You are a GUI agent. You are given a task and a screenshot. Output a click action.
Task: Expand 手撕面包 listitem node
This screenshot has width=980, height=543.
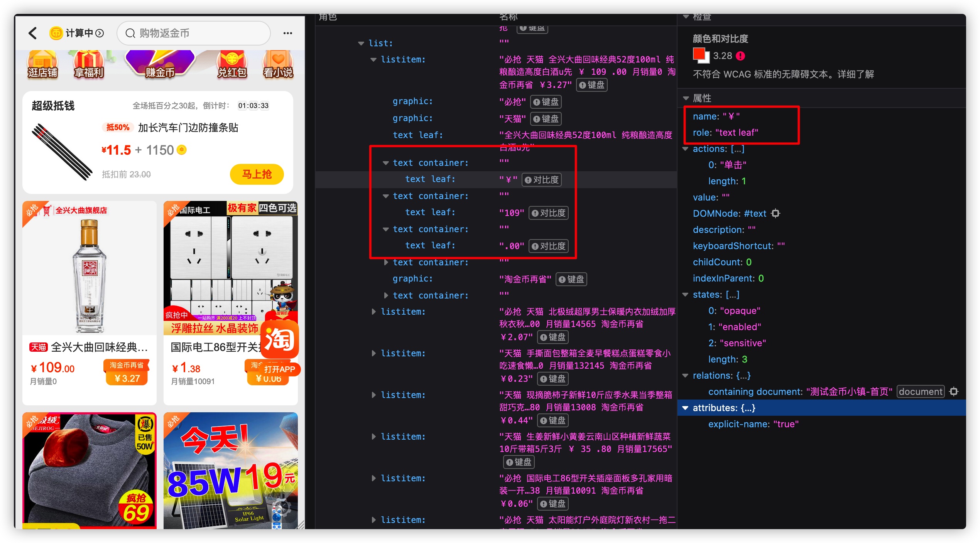[373, 353]
